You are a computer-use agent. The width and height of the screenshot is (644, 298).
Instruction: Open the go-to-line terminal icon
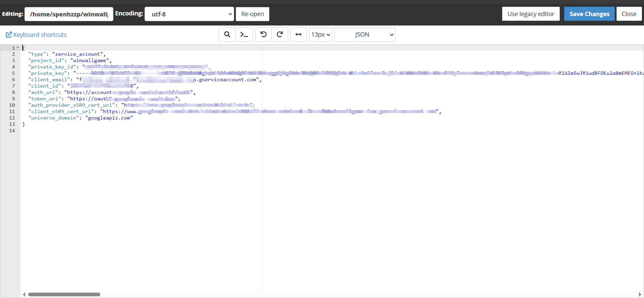[x=244, y=35]
